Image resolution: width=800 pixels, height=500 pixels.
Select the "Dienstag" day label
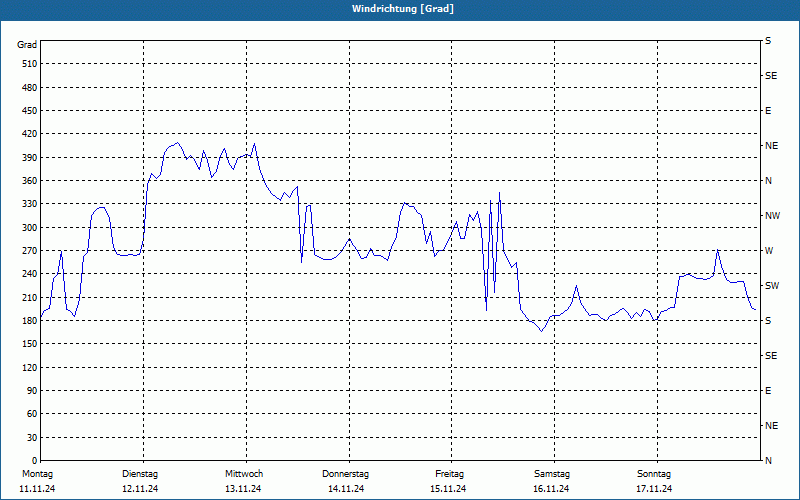140,474
